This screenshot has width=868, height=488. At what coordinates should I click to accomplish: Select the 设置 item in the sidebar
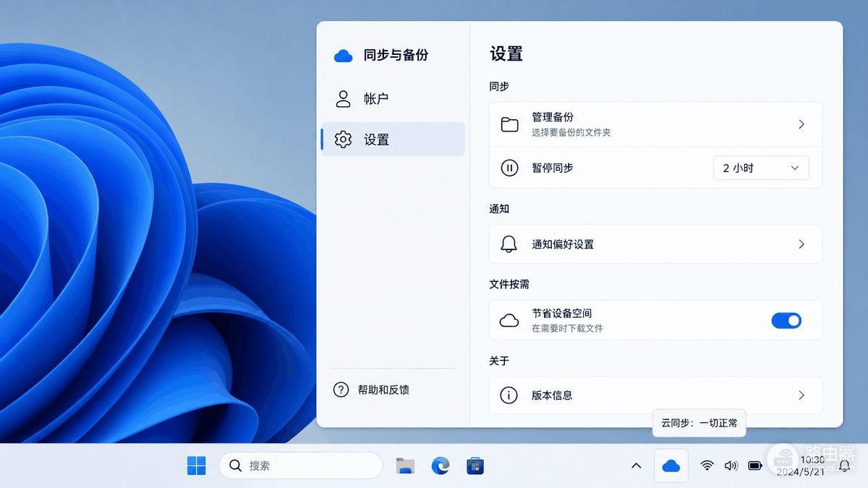[393, 139]
